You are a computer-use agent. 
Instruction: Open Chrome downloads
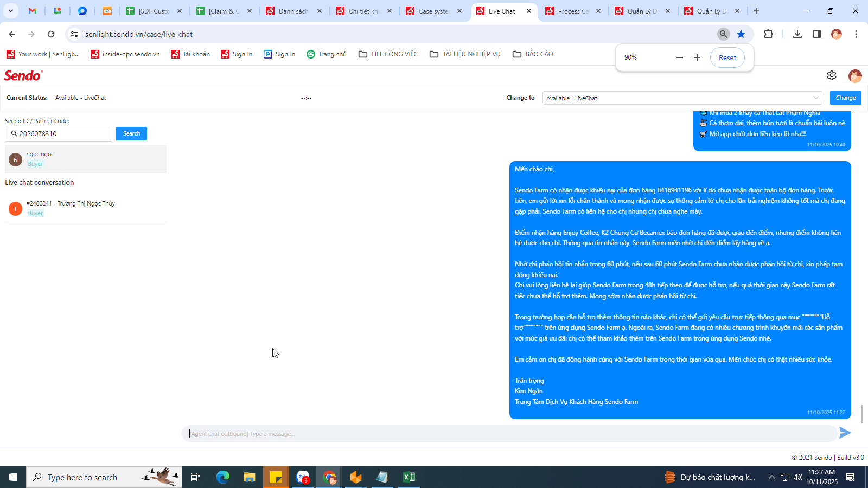tap(797, 34)
